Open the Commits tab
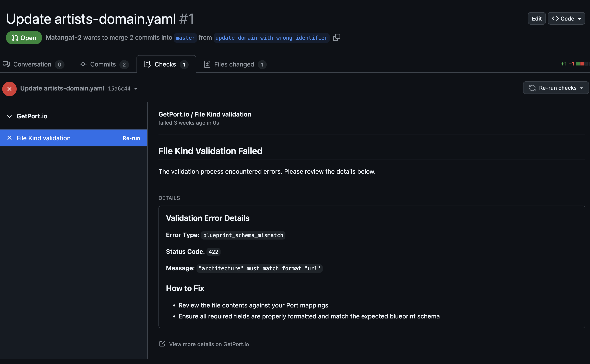 click(103, 64)
